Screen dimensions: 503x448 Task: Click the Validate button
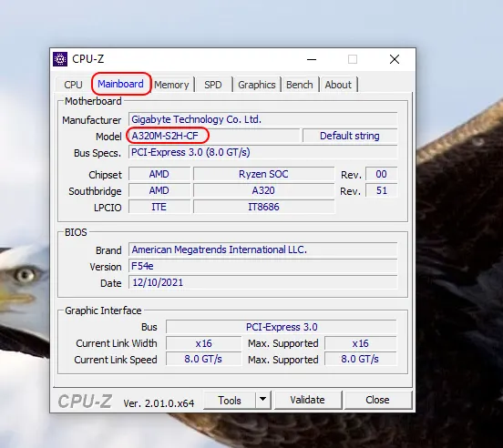pyautogui.click(x=308, y=400)
